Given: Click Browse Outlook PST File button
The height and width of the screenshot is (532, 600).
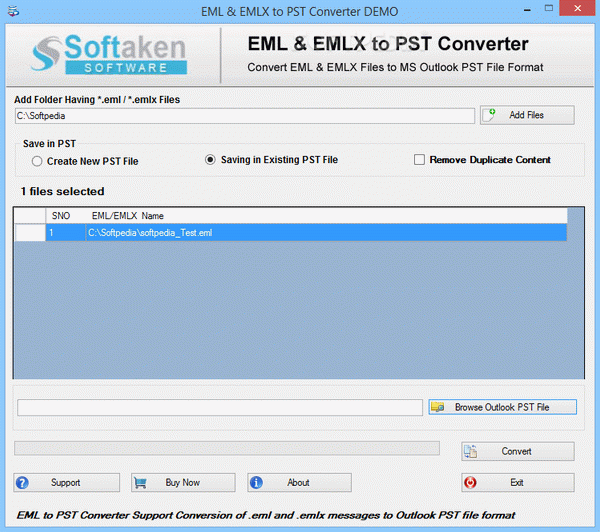Looking at the screenshot, I should click(502, 407).
